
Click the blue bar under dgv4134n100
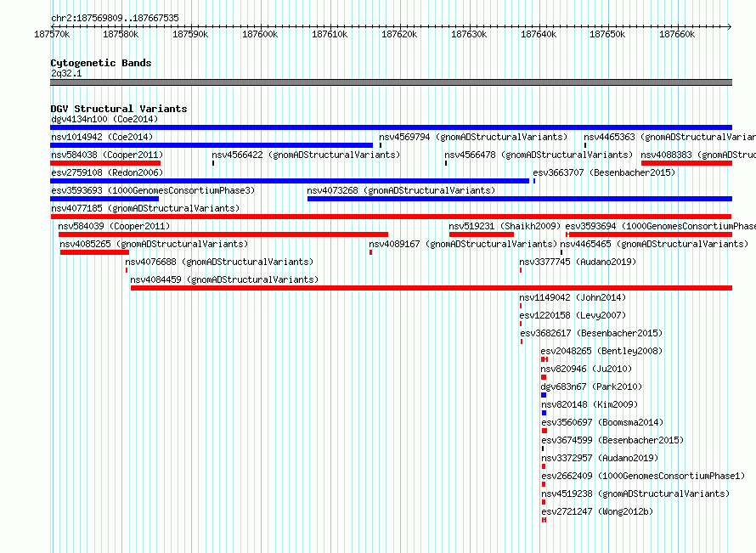391,127
